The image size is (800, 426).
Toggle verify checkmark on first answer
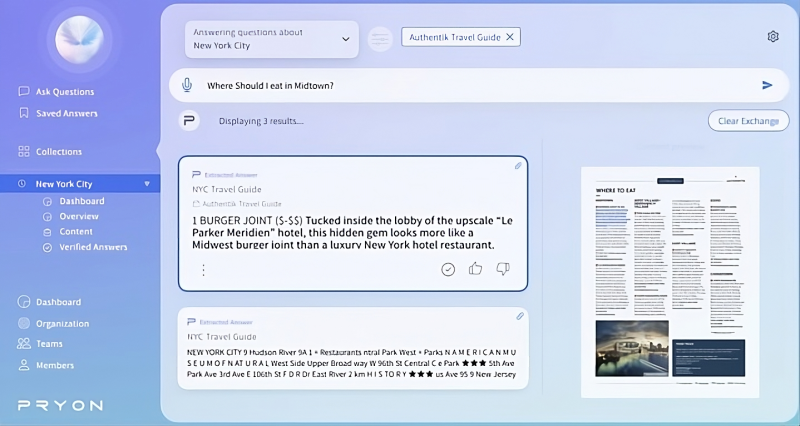448,269
